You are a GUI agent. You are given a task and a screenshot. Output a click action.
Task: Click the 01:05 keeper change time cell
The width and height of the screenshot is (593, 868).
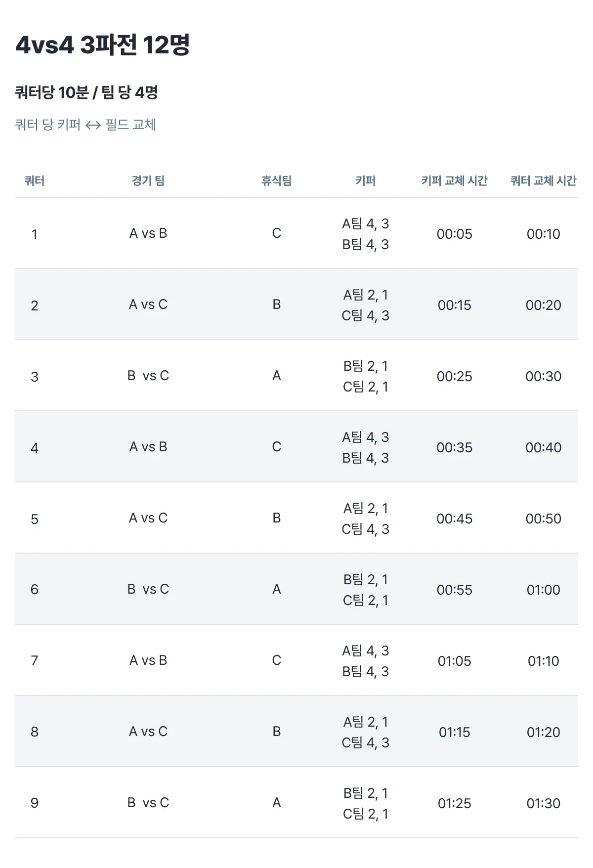454,661
